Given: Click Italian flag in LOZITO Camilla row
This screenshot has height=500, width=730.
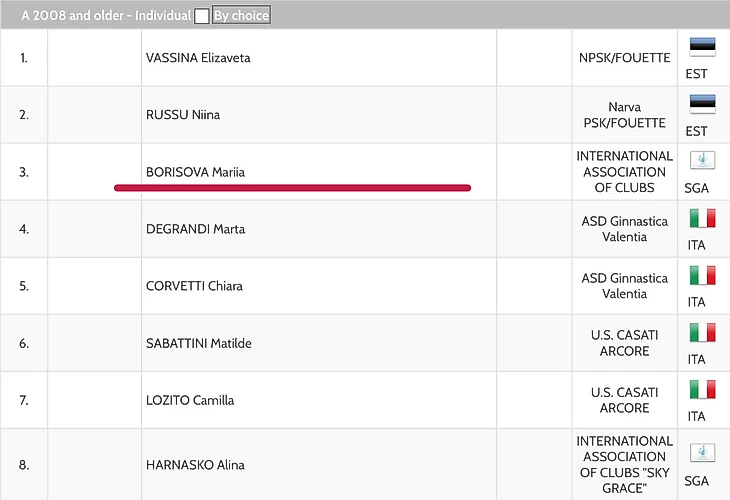Looking at the screenshot, I should click(x=703, y=390).
